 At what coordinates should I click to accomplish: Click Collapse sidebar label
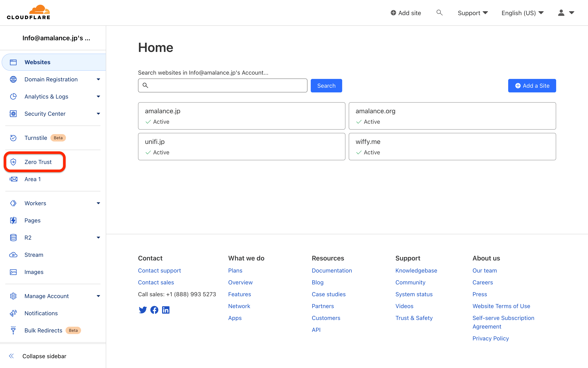click(x=44, y=356)
